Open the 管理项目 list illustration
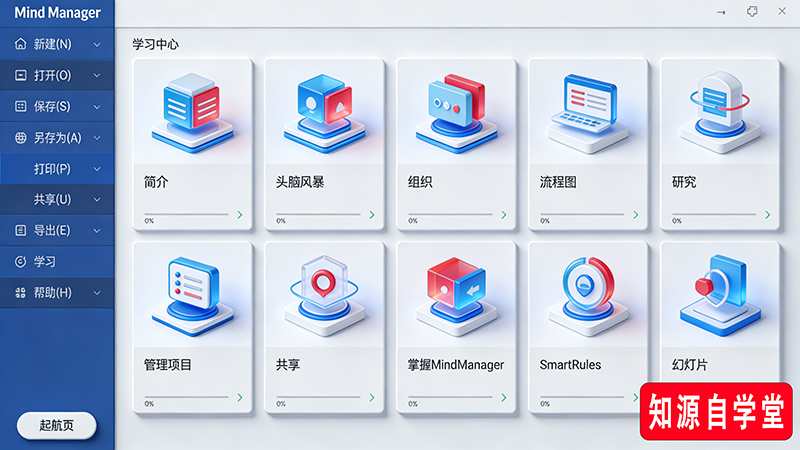Screen dimensions: 800x450 [x=192, y=296]
